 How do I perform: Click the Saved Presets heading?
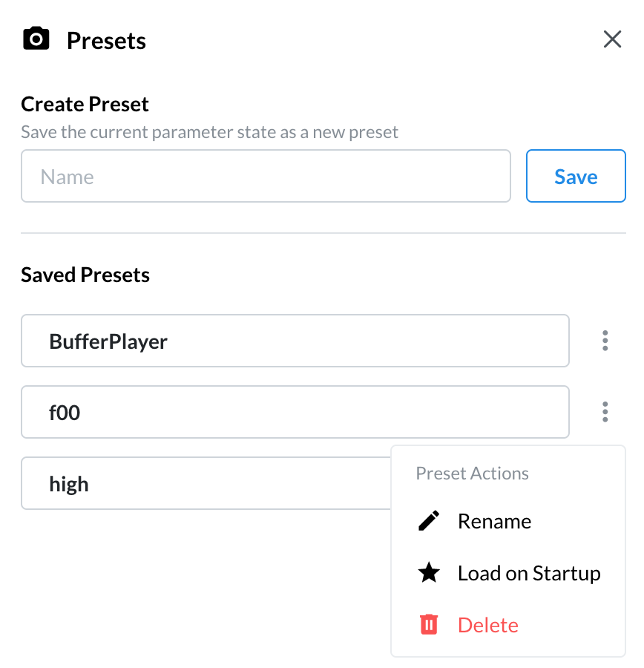click(x=85, y=275)
